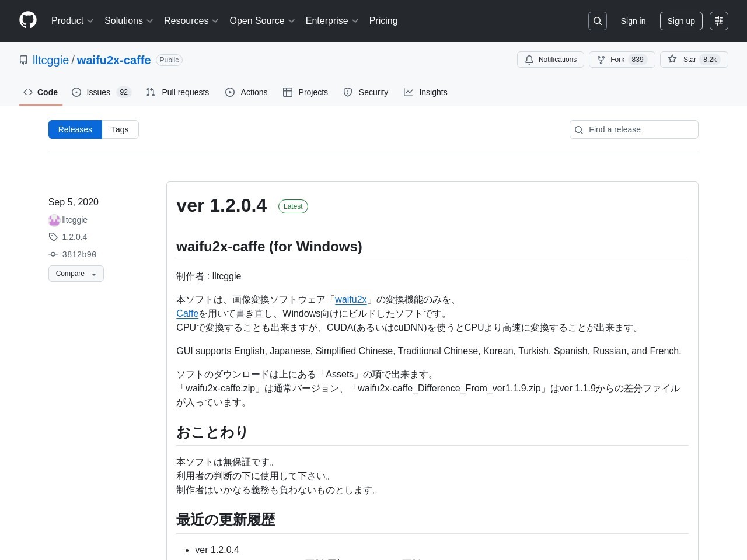Switch to the Tags view
Image resolution: width=747 pixels, height=560 pixels.
(x=120, y=129)
